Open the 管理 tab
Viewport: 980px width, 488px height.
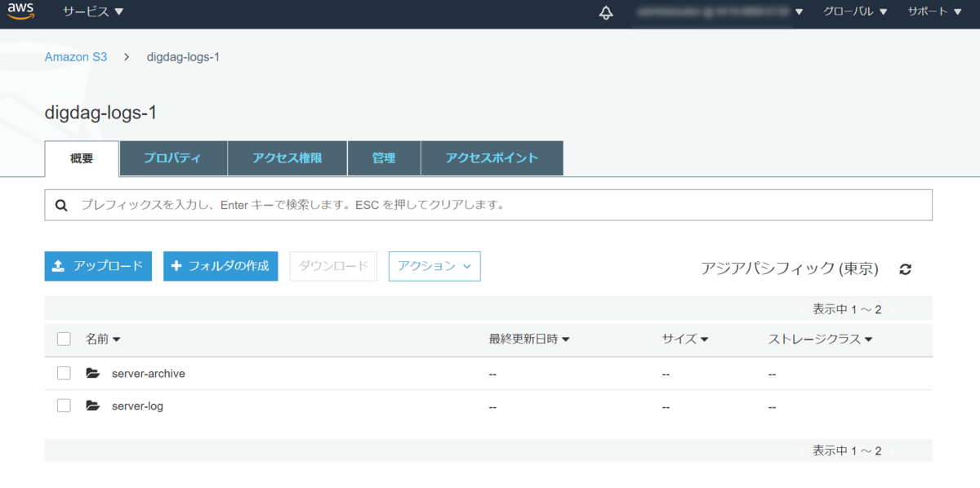[x=384, y=158]
